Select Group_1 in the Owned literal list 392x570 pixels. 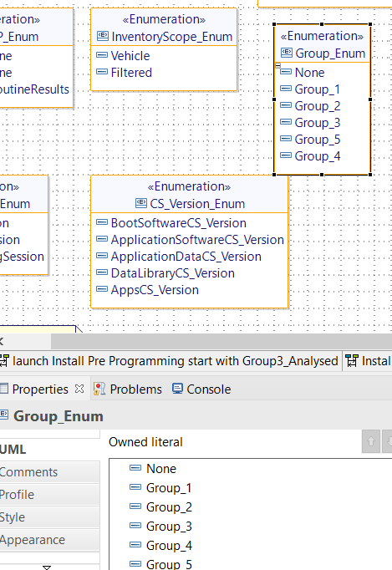tap(169, 488)
